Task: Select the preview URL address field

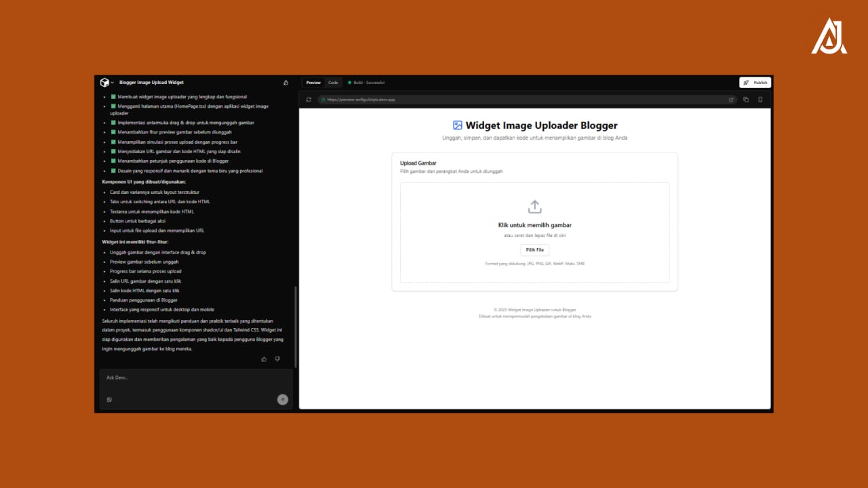Action: tap(527, 100)
